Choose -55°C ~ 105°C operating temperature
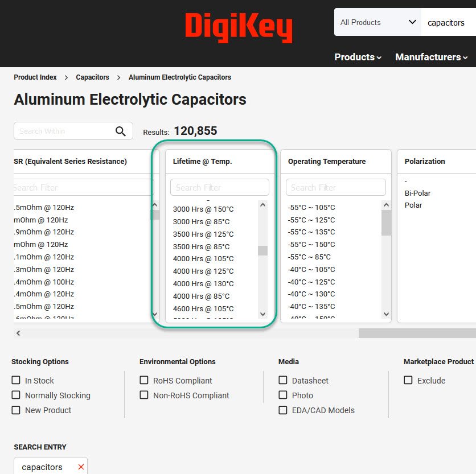Screen dimensions: 476x474 pos(311,208)
